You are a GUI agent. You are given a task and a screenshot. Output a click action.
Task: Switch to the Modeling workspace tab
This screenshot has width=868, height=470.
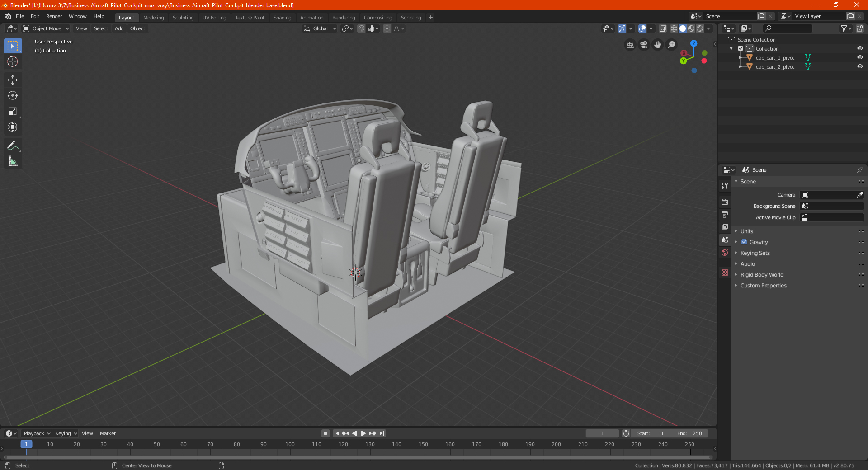click(153, 18)
